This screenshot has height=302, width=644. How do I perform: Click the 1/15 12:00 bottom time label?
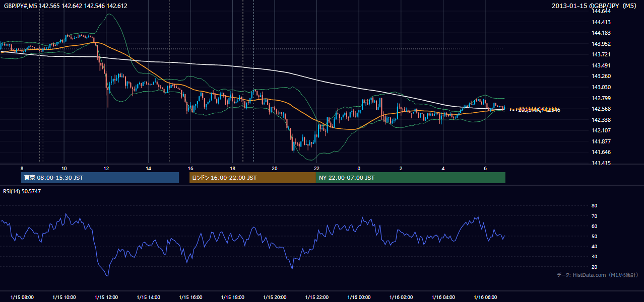pos(106,297)
